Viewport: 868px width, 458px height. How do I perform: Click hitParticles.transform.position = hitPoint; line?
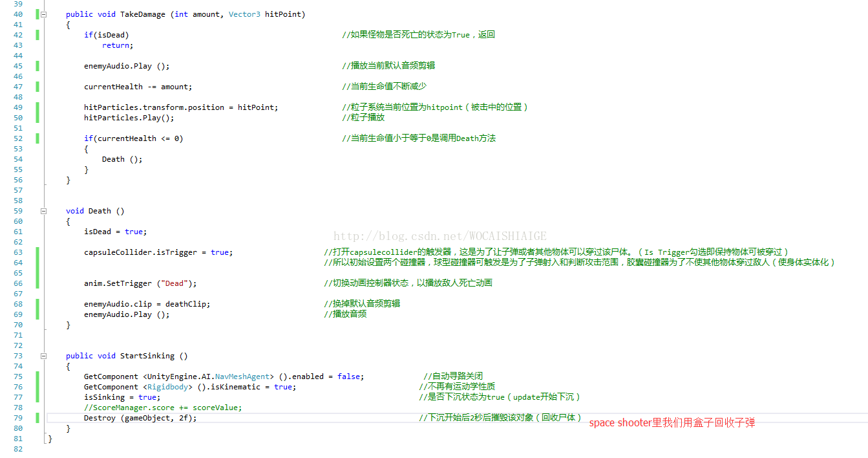(181, 107)
